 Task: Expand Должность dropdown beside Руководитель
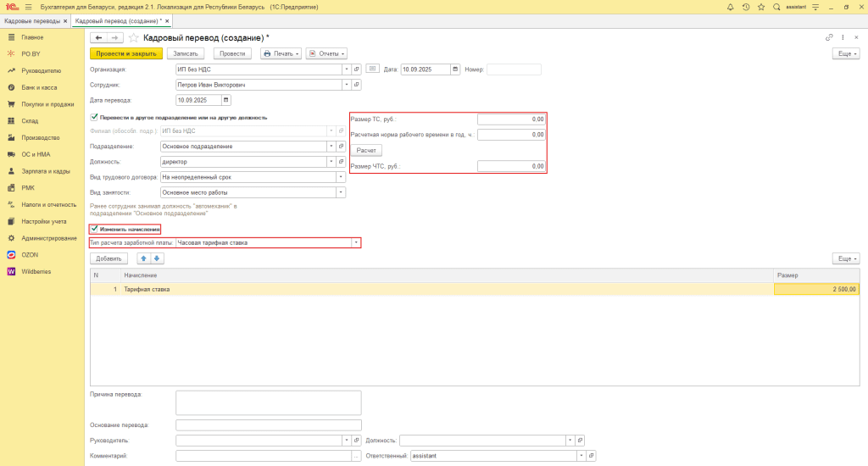tap(570, 441)
